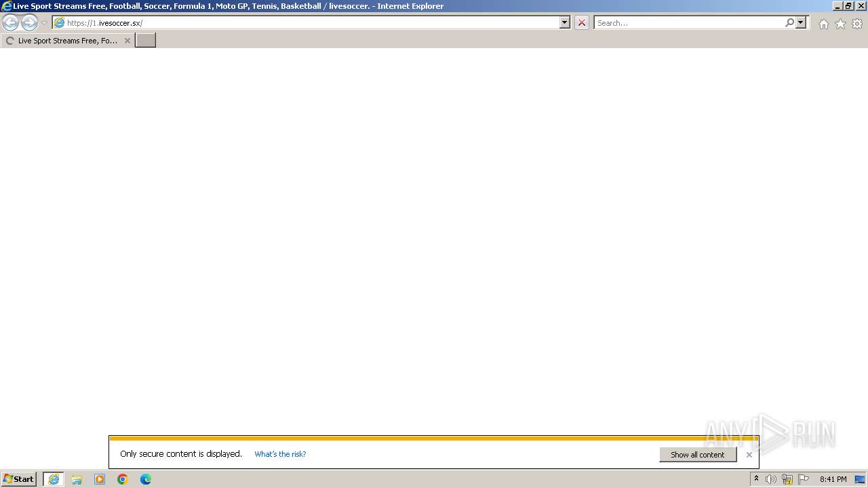Open File Explorer from the taskbar

tap(77, 479)
